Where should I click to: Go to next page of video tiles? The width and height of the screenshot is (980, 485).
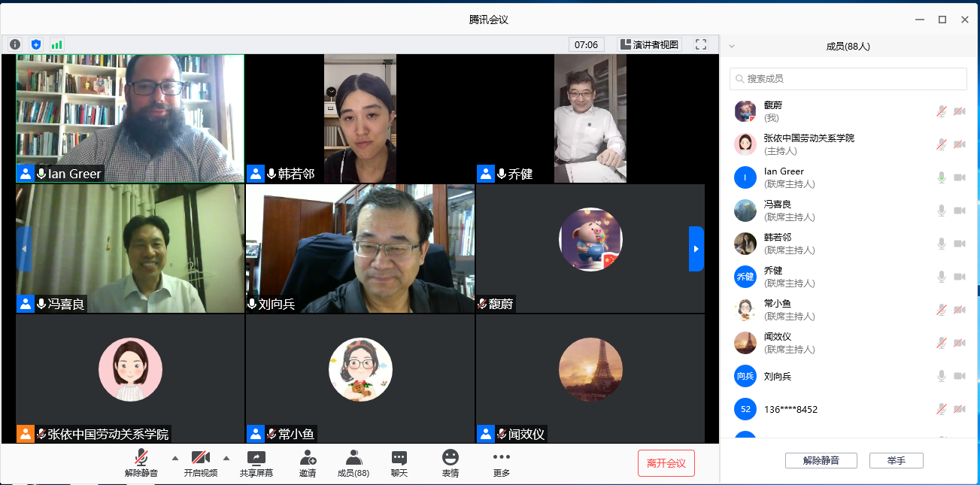pos(696,249)
